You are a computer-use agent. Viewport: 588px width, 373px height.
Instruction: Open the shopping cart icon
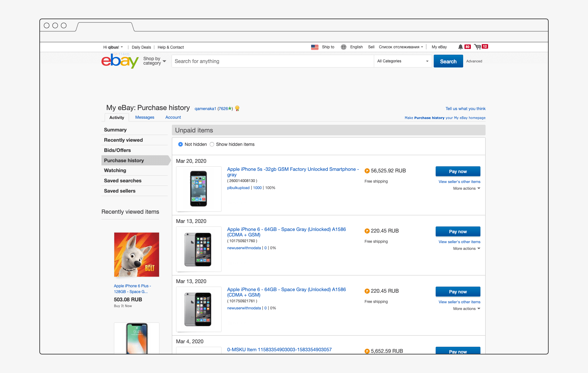point(478,47)
